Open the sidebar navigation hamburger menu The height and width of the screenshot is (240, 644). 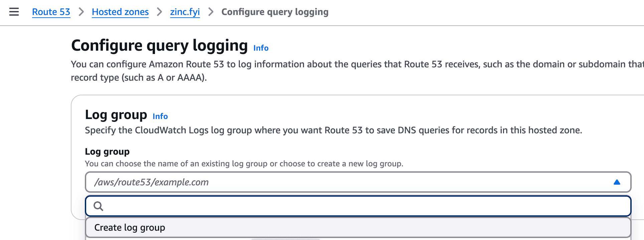pyautogui.click(x=13, y=12)
